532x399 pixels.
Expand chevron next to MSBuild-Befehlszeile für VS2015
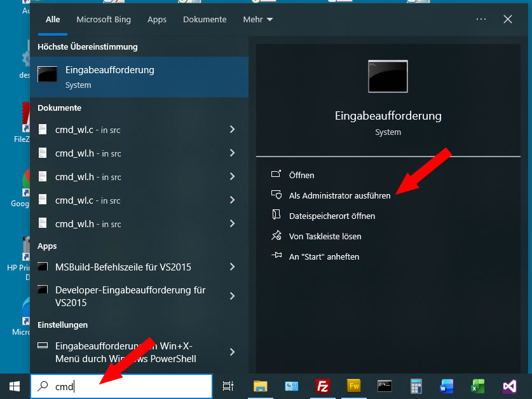pos(232,267)
